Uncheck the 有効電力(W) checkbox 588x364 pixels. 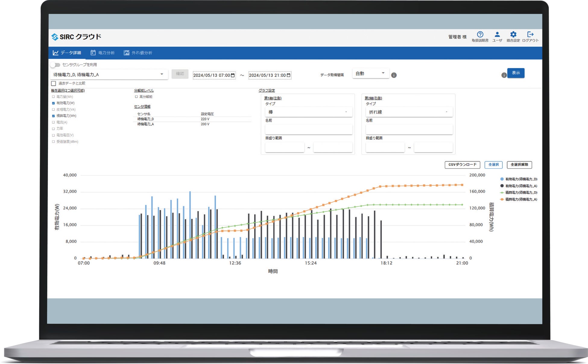click(x=53, y=103)
